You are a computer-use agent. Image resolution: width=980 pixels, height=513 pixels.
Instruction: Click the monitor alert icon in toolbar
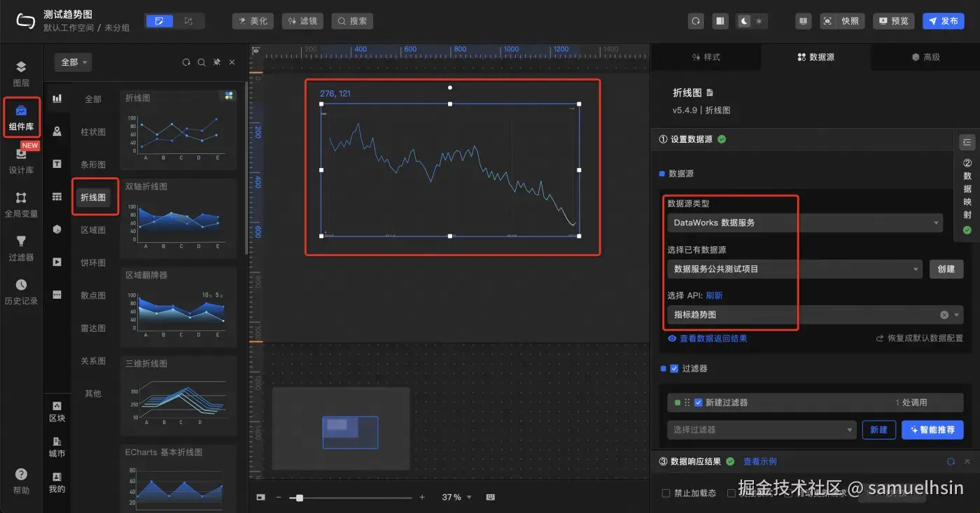pyautogui.click(x=804, y=21)
